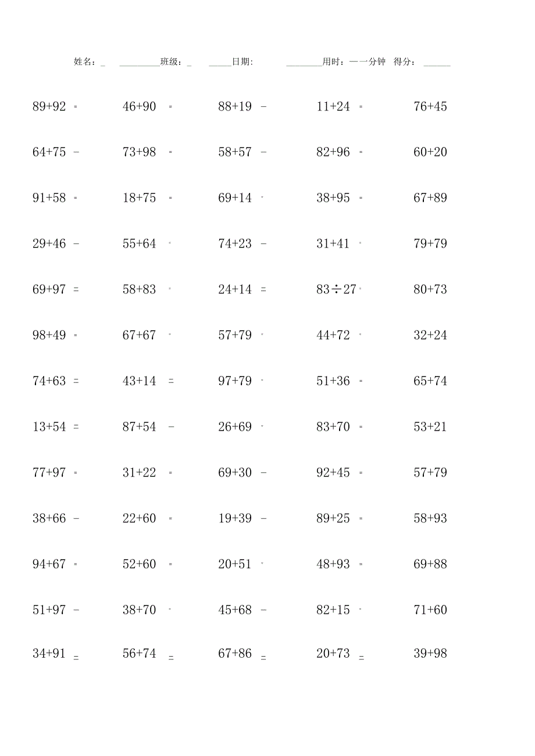Select the problem 34+91
The width and height of the screenshot is (535, 756).
click(49, 654)
